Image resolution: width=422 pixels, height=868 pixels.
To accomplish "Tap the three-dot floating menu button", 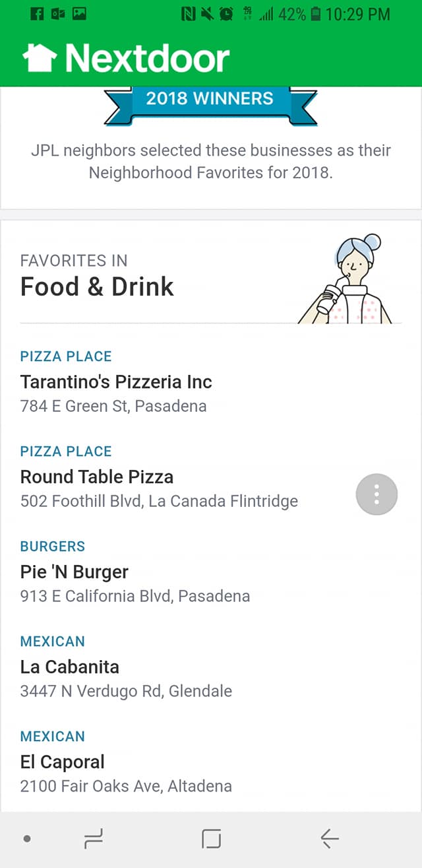I will click(377, 494).
